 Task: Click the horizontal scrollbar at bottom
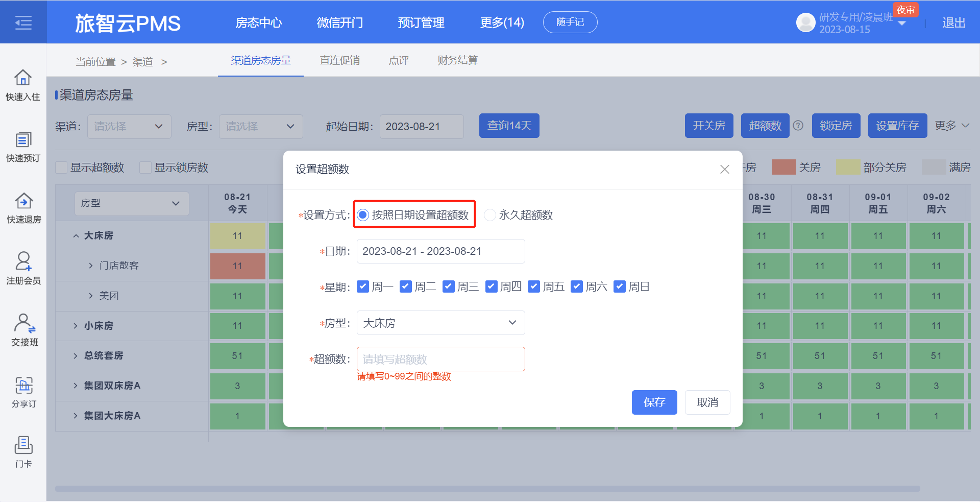pos(487,489)
